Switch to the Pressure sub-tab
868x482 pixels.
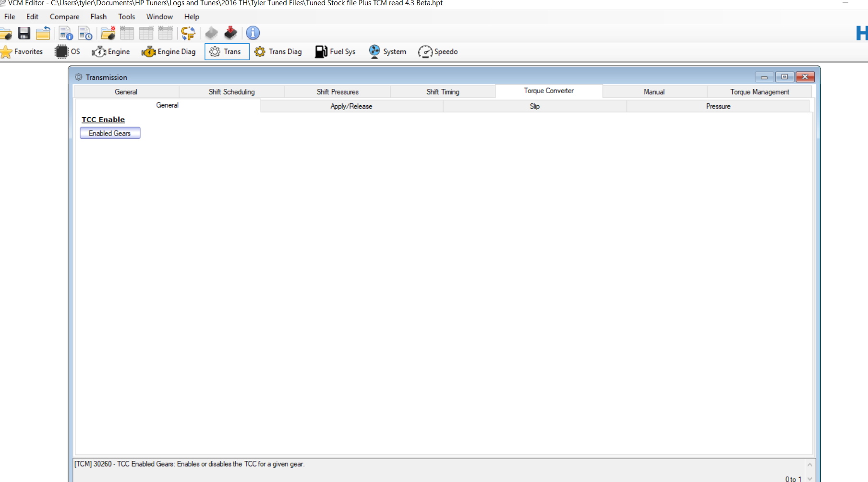tap(718, 106)
